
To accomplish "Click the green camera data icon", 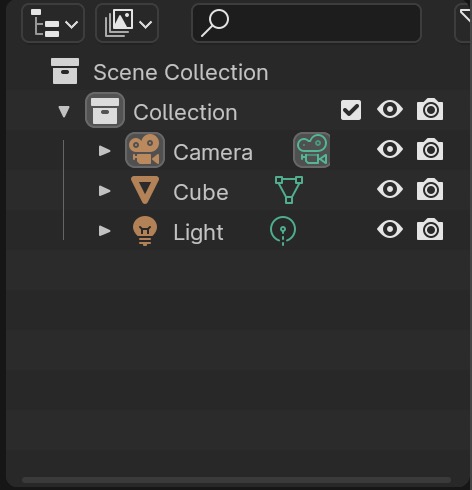I will [x=312, y=150].
